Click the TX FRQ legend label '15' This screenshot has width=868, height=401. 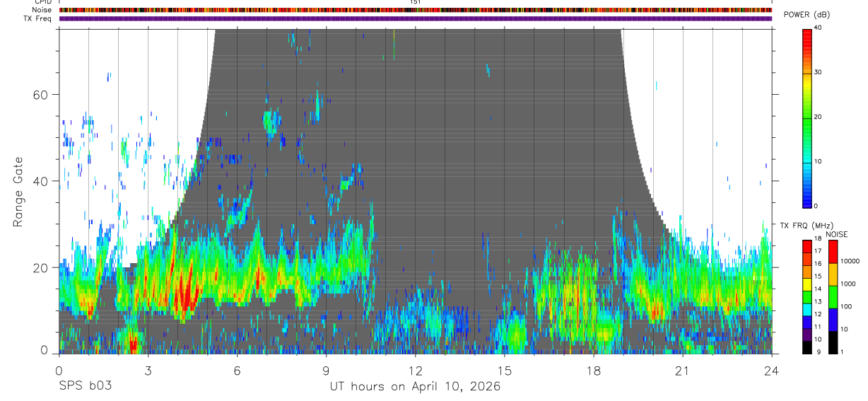click(819, 276)
